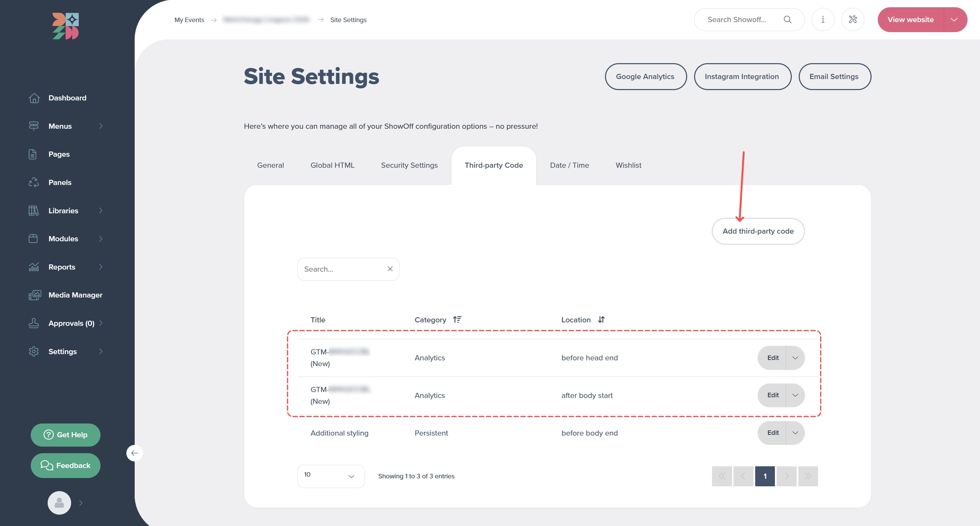Open the tools icon in the header
980x526 pixels.
[853, 20]
